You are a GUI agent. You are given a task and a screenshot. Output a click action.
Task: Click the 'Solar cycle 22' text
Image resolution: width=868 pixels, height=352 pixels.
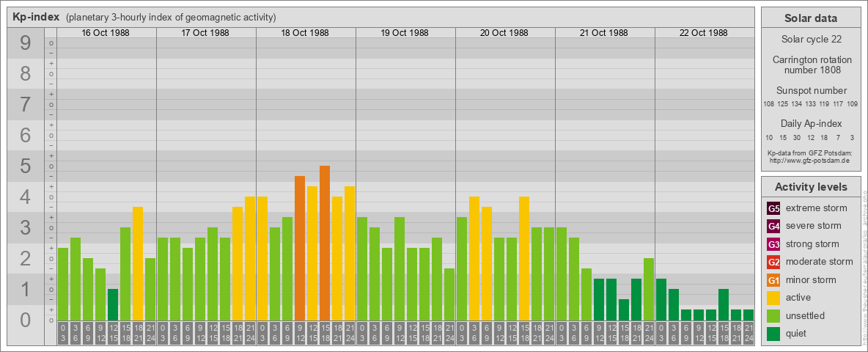(811, 40)
